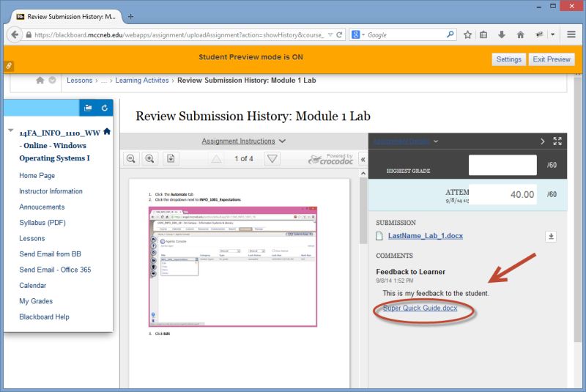The image size is (586, 392).
Task: Click the browser address bar URL
Action: [x=179, y=34]
